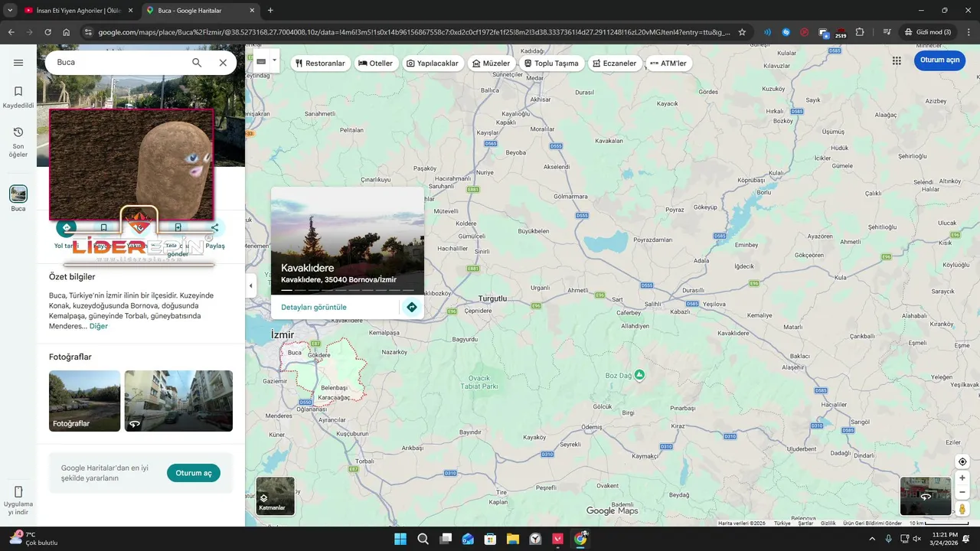
Task: Collapse the side panel arrow
Action: pos(250,285)
